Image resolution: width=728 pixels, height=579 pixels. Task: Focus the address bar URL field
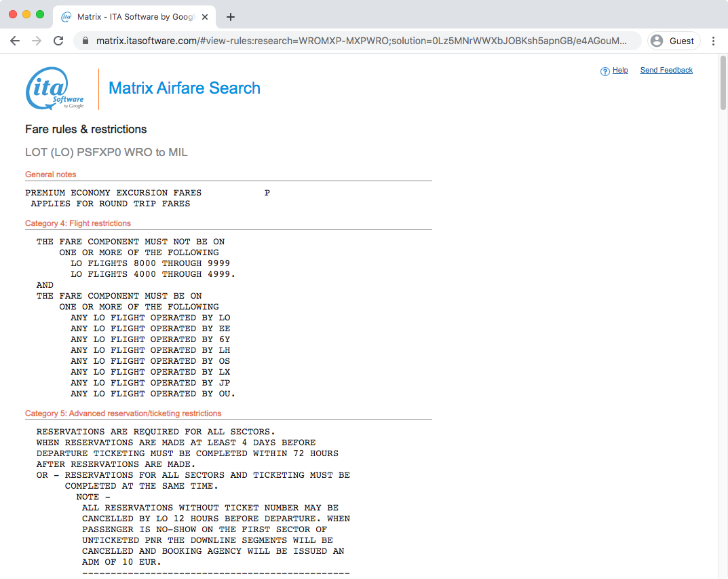pyautogui.click(x=360, y=41)
